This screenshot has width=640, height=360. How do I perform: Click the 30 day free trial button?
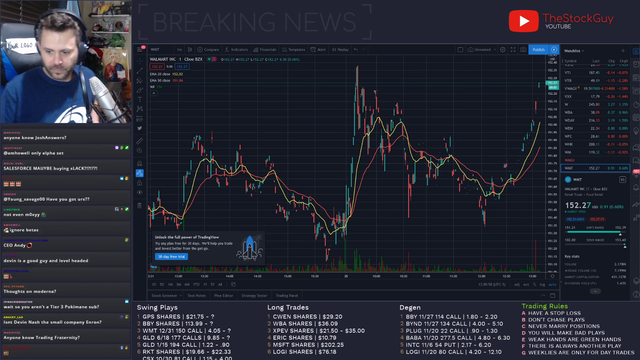[171, 256]
